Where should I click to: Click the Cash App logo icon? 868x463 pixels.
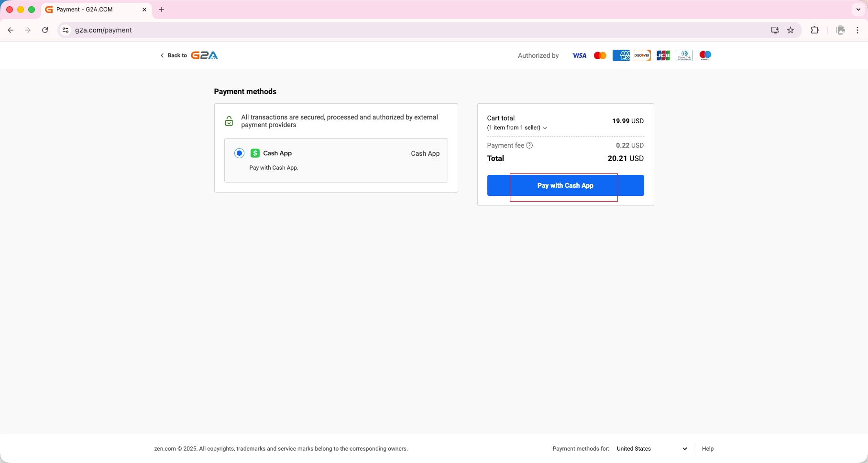(x=255, y=153)
